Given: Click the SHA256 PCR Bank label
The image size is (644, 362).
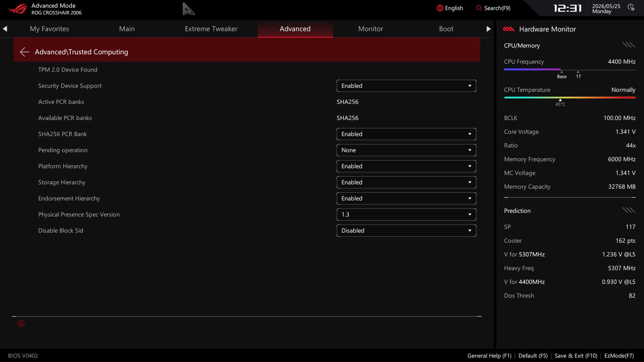Looking at the screenshot, I should coord(62,134).
